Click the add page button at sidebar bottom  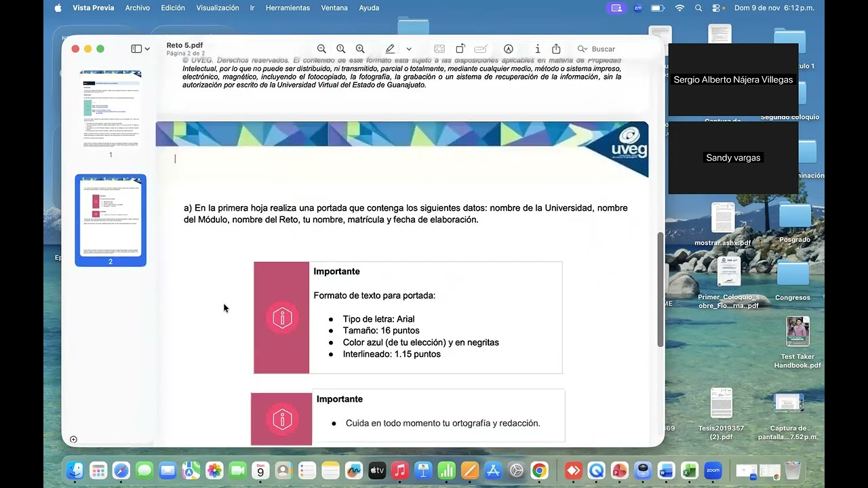(x=73, y=439)
